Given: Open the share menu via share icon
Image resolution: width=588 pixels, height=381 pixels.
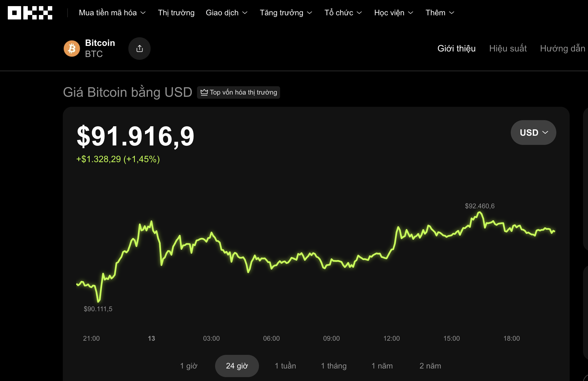Looking at the screenshot, I should coord(139,48).
